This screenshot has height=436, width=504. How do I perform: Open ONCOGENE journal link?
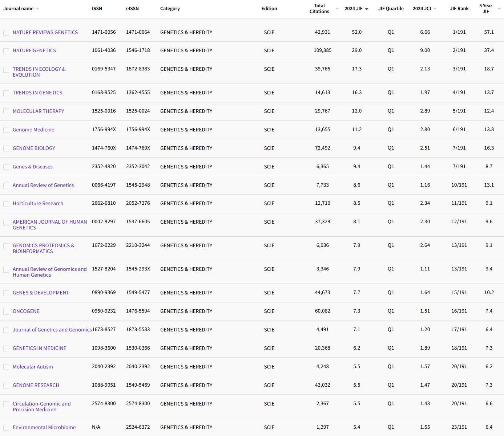coord(26,311)
